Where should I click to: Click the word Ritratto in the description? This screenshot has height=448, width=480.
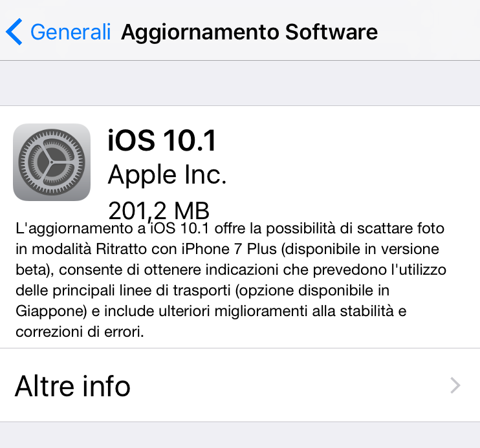point(122,249)
